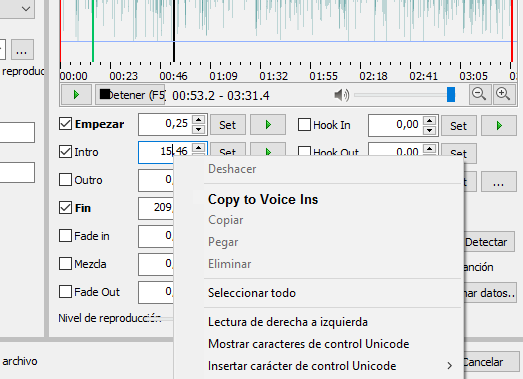Select Copiar in the context menu

point(226,220)
